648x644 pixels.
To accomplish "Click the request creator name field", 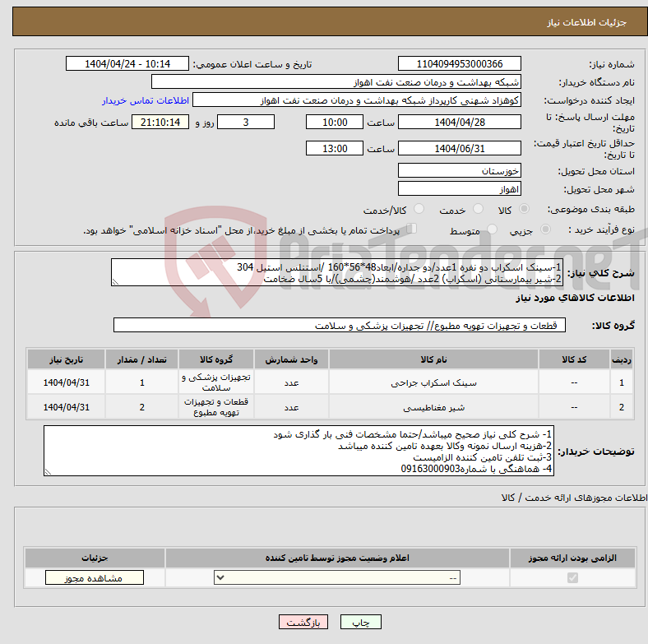I will [x=357, y=100].
